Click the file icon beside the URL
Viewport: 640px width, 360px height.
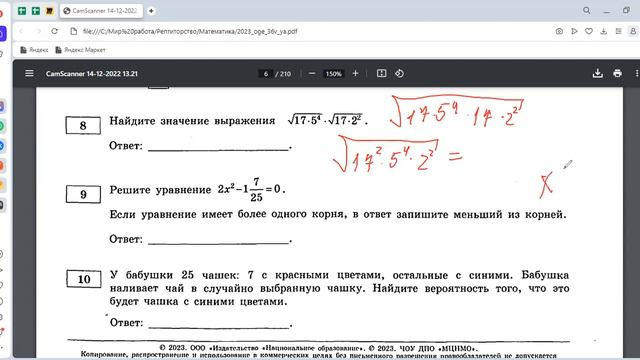[73, 31]
